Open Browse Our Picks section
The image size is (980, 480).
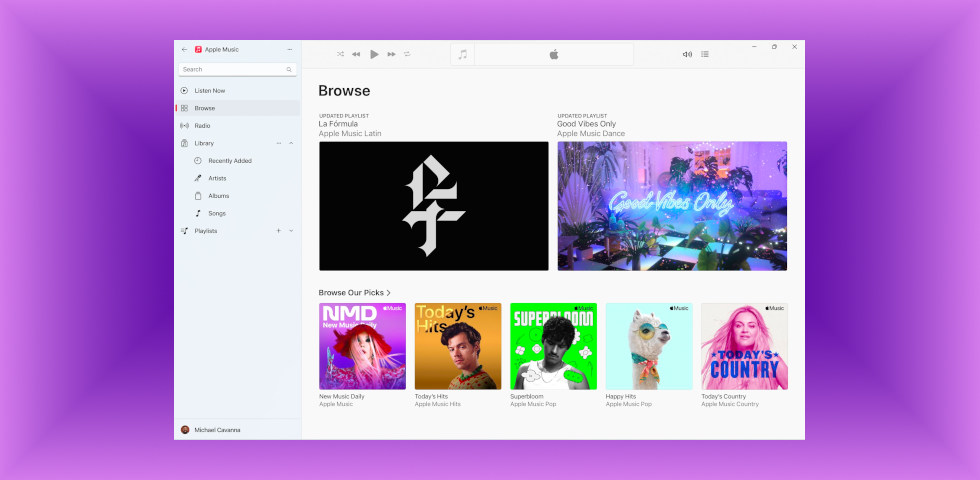354,292
